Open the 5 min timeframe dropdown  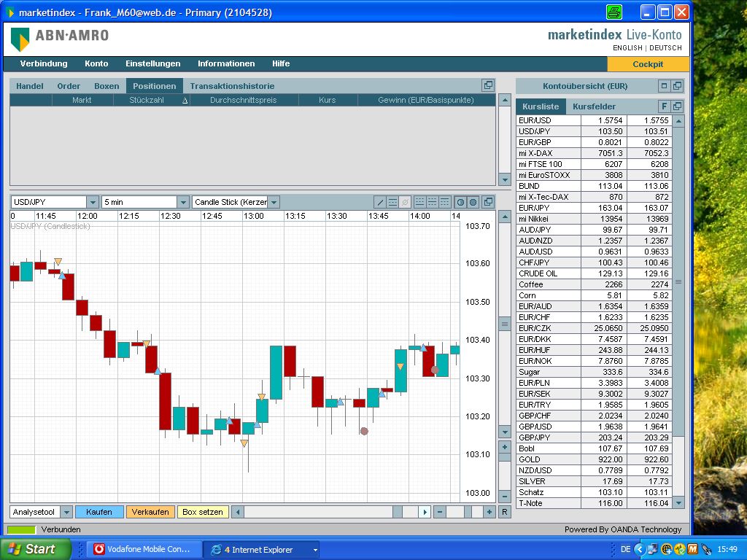tap(182, 202)
